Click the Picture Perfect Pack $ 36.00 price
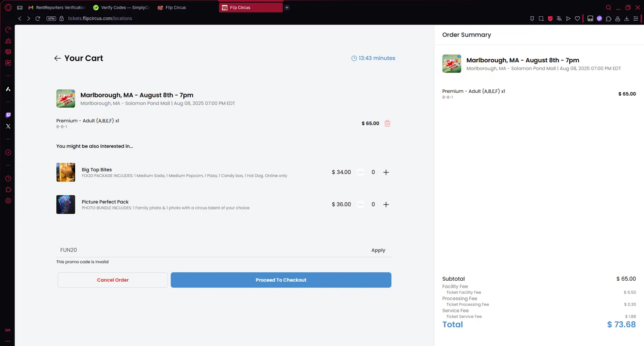Viewport: 644px width, 346px height. [341, 204]
